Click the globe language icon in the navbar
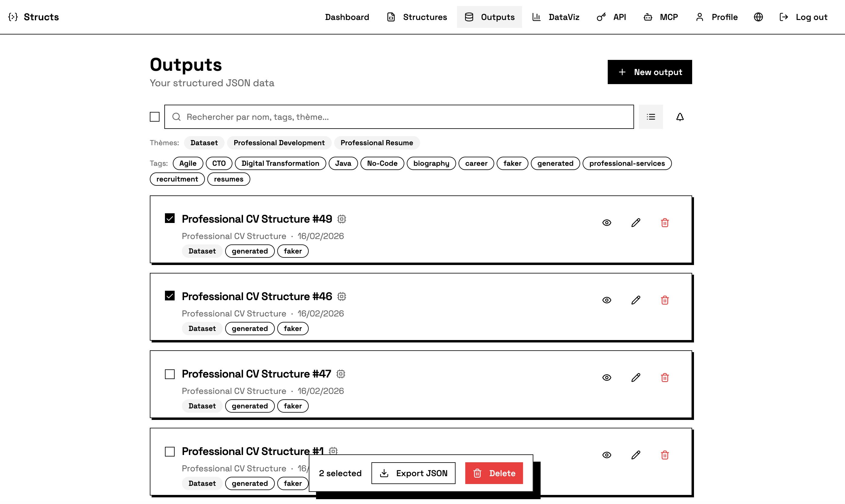 (758, 17)
